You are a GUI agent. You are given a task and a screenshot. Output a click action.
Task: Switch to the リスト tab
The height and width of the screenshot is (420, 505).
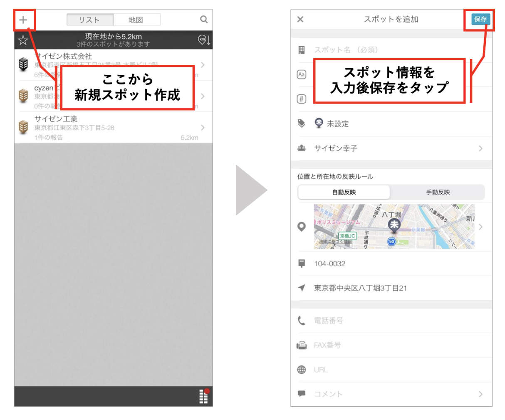tap(90, 20)
